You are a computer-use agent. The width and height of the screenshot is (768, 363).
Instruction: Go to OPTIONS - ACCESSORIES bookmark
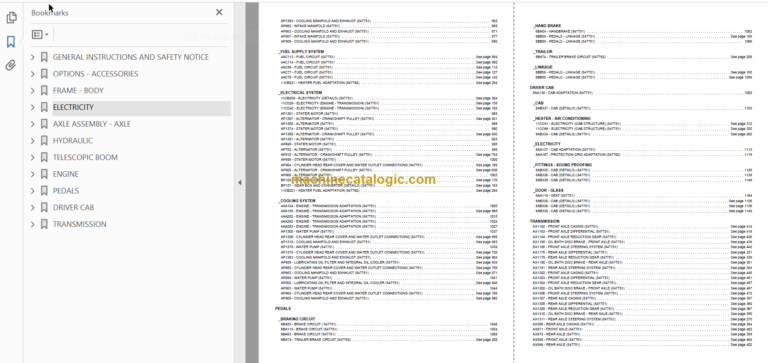pos(96,74)
